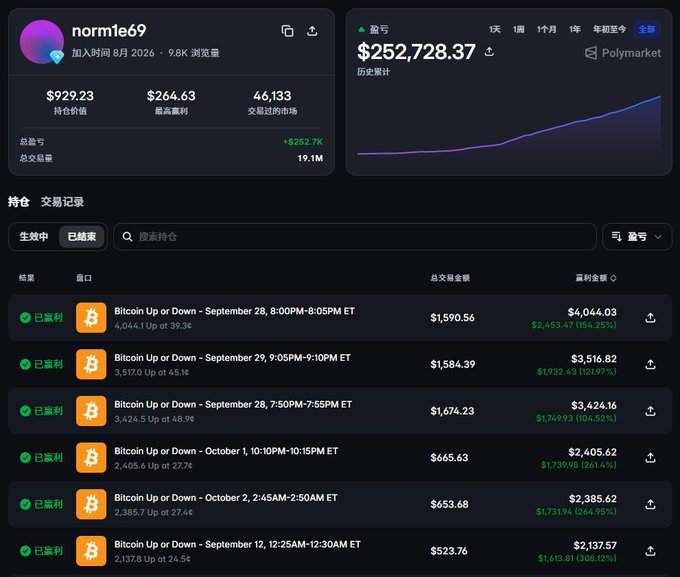Viewport: 680px width, 577px height.
Task: Choose the 1个月 chart range
Action: tap(546, 29)
